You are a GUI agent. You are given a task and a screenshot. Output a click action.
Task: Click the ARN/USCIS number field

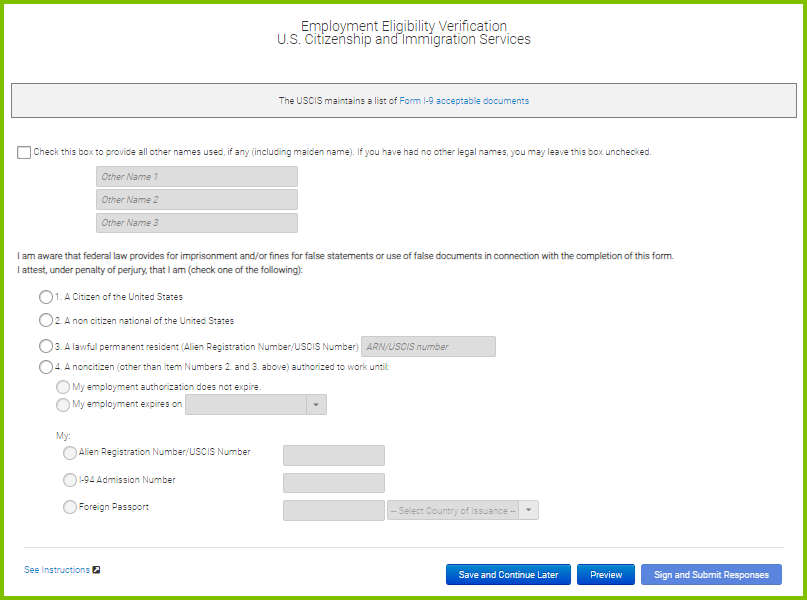pos(428,347)
